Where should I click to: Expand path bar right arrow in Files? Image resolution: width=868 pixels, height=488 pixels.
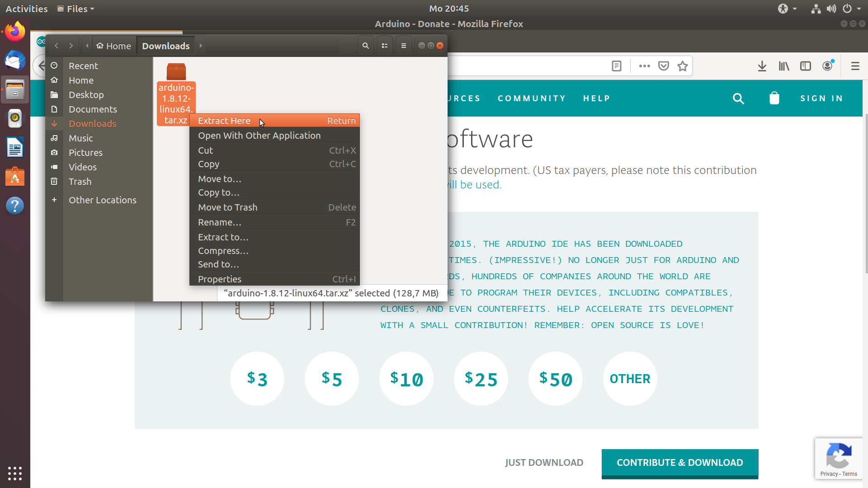[201, 46]
